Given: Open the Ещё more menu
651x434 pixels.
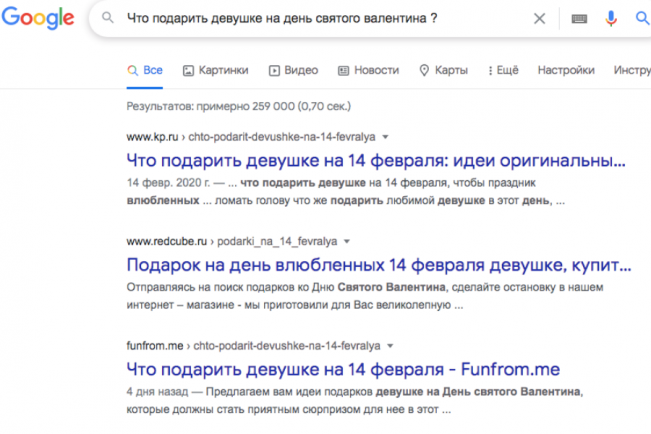Looking at the screenshot, I should coord(503,70).
